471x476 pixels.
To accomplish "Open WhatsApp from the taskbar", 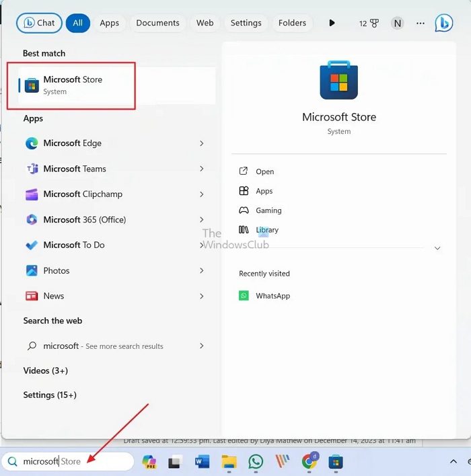I will tap(256, 462).
